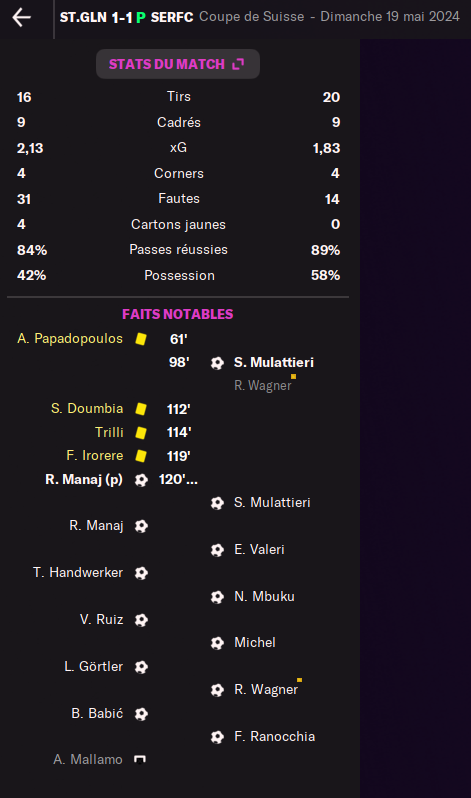This screenshot has width=471, height=798.
Task: Click A. Papadopoulos yellow card icon
Action: pos(141,339)
